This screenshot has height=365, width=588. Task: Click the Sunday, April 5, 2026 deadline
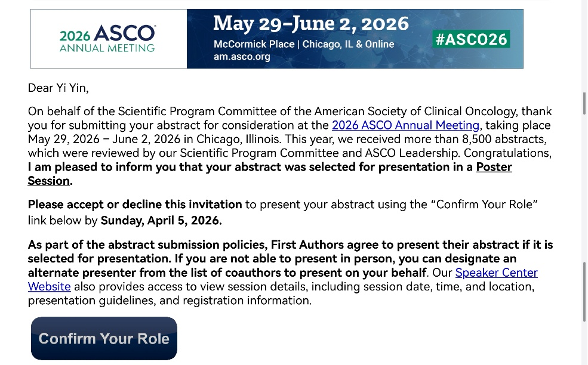click(x=161, y=220)
